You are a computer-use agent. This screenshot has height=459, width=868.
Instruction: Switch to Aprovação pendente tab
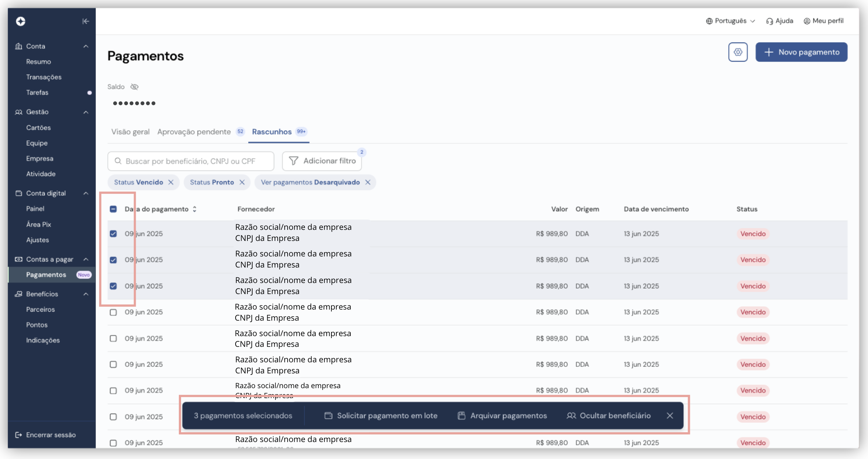pyautogui.click(x=194, y=132)
